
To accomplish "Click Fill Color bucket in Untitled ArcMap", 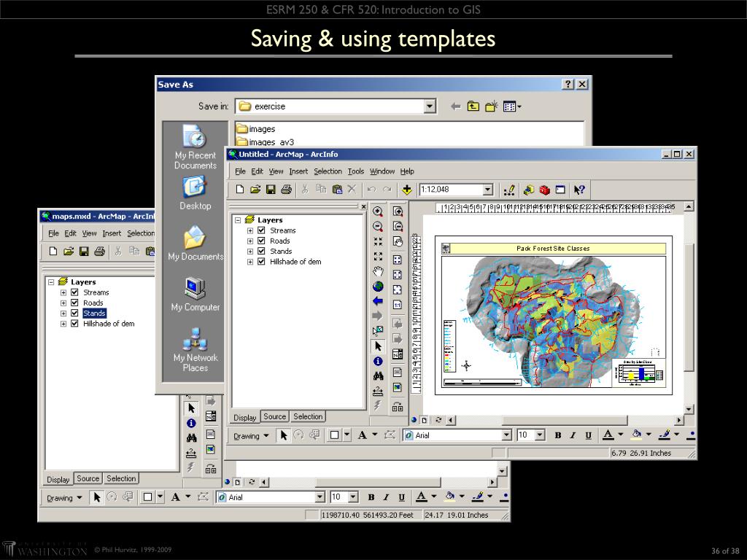I will pos(636,435).
